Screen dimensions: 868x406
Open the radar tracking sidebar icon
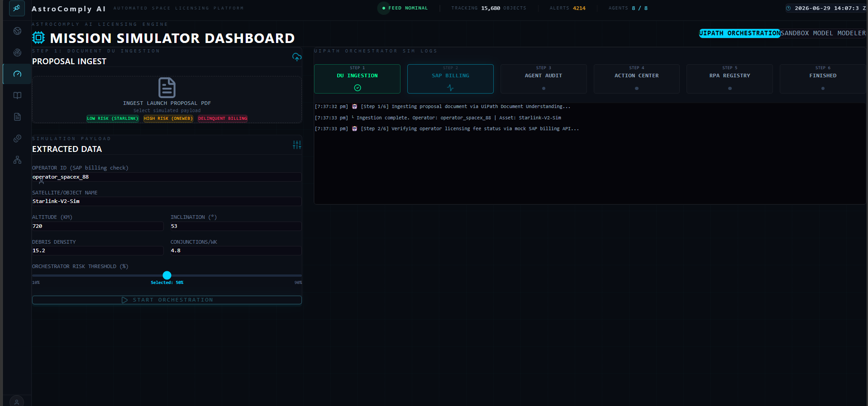[x=17, y=52]
